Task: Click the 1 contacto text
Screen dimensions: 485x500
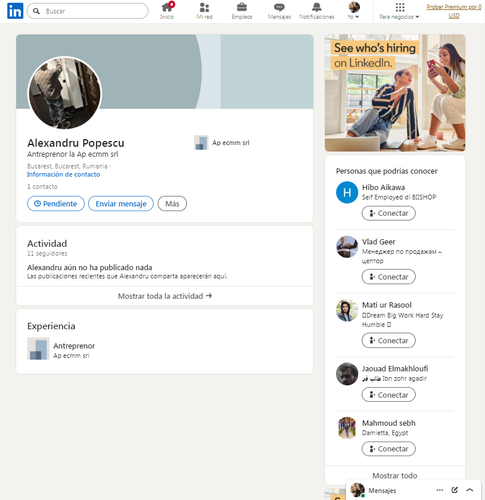Action: click(42, 186)
